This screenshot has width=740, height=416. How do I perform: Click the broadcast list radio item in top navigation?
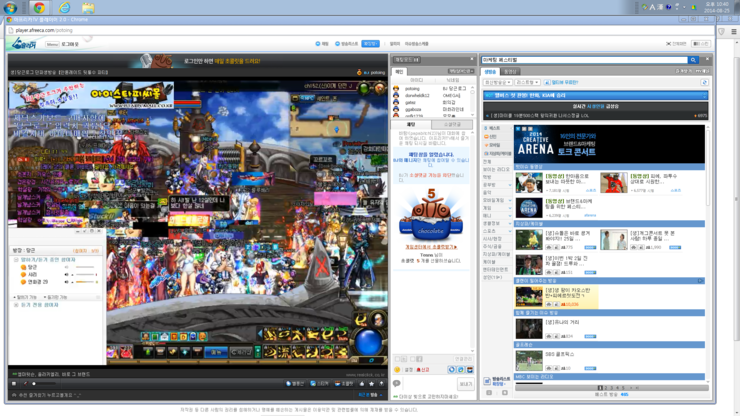tap(346, 43)
